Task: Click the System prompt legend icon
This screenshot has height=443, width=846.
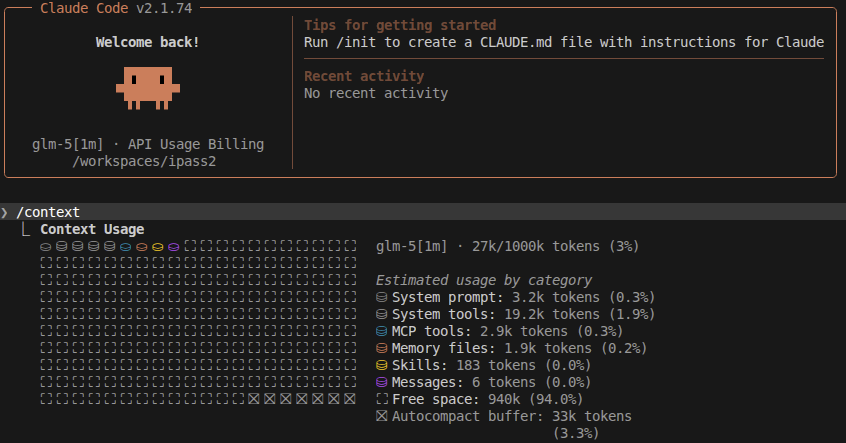Action: tap(381, 297)
